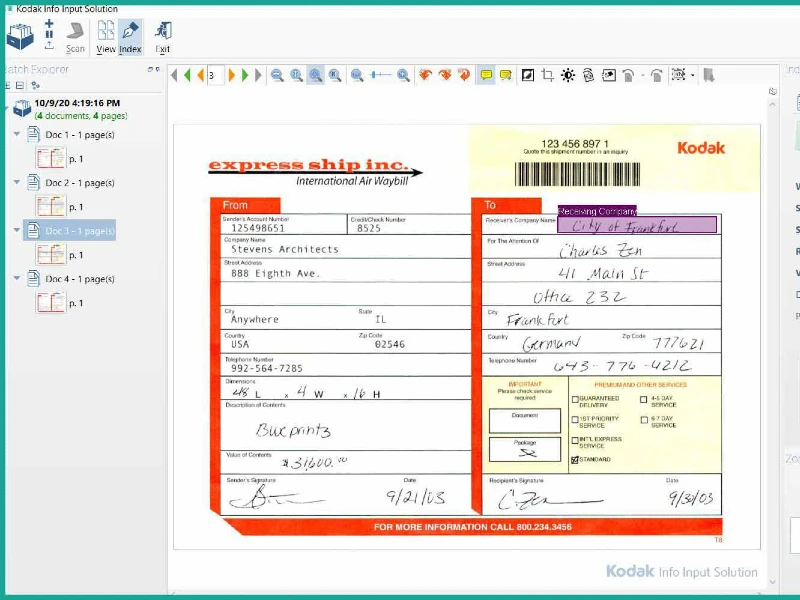Viewport: 800px width, 600px height.
Task: Click the '(4 documents, 4 pages)' summary text
Action: coord(81,116)
